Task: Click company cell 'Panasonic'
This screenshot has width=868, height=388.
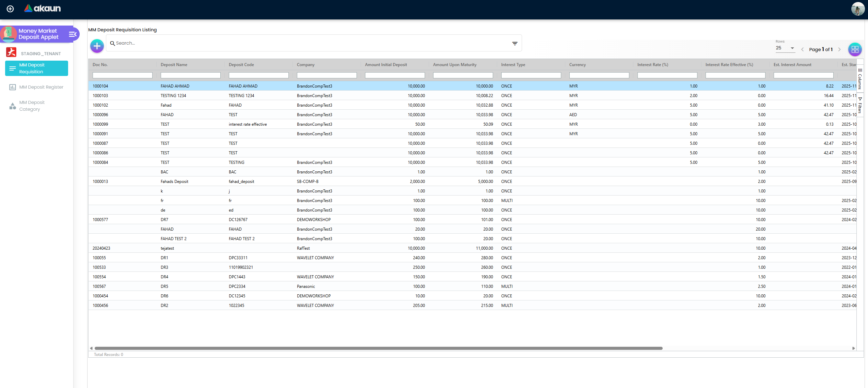Action: click(306, 286)
